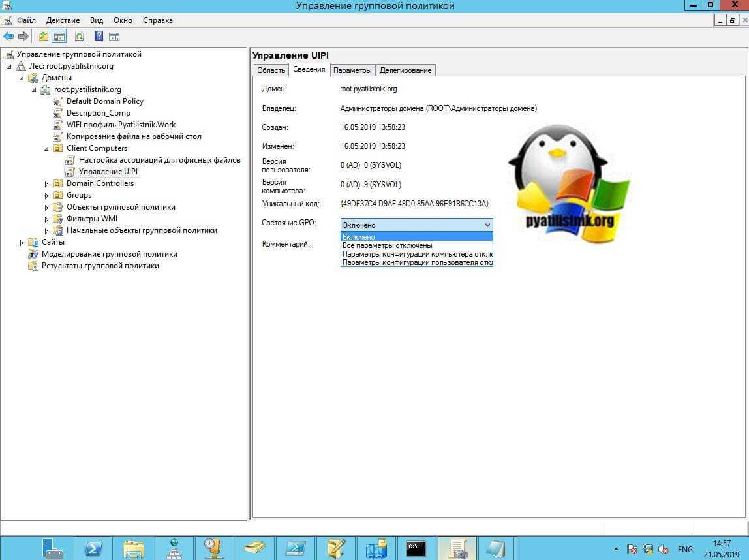Open Server Manager from the taskbar

[x=52, y=547]
